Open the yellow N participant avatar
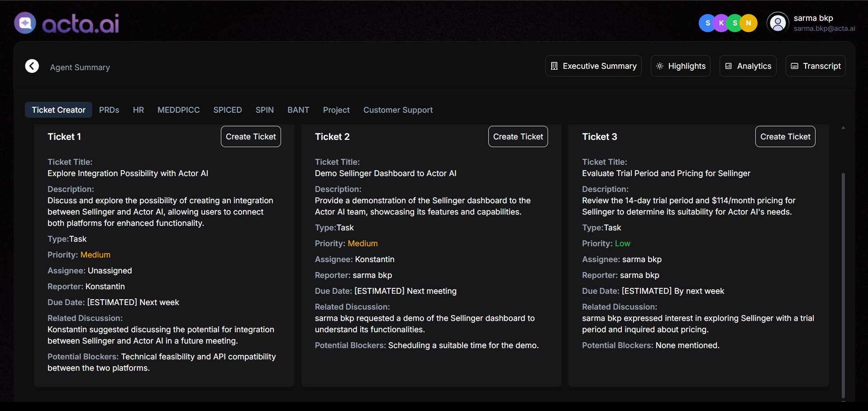The width and height of the screenshot is (868, 411). coord(749,23)
